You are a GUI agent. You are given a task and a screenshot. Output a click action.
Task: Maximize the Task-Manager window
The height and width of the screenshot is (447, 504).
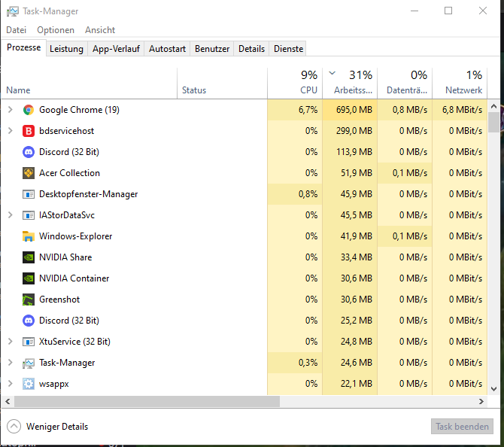tap(448, 11)
